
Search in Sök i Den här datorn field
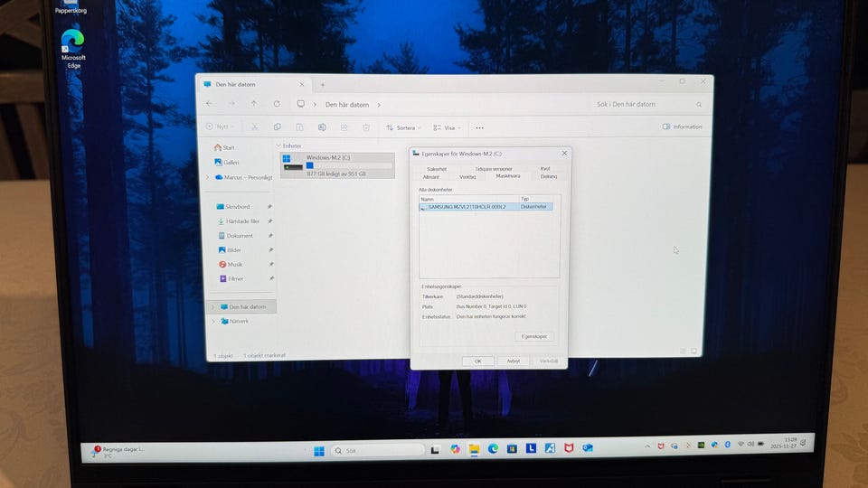coord(647,104)
